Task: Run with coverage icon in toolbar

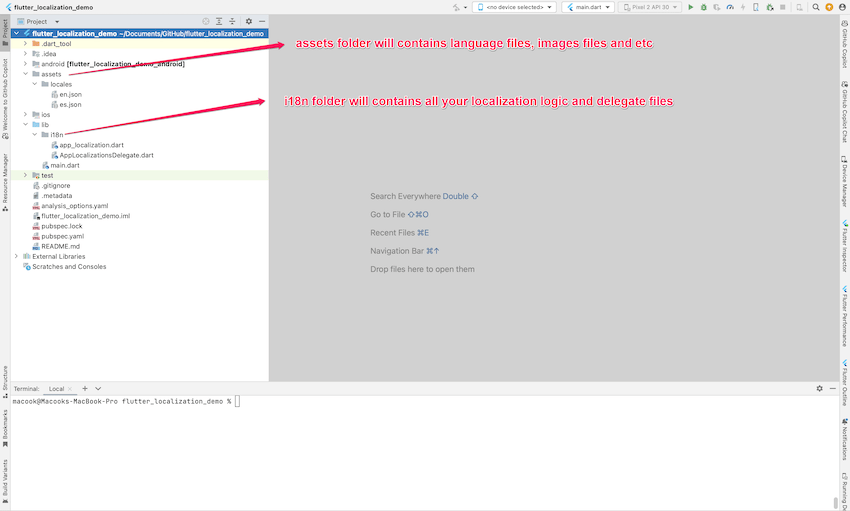Action: pos(717,7)
